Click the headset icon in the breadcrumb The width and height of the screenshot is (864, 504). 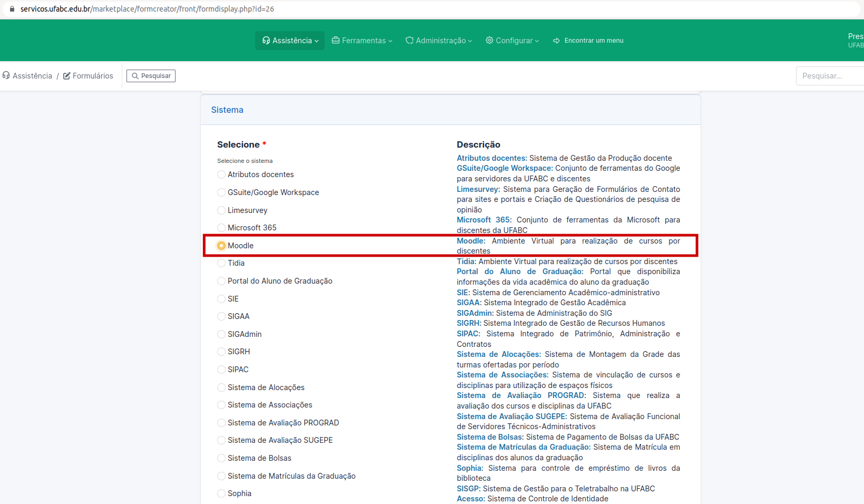click(x=6, y=75)
